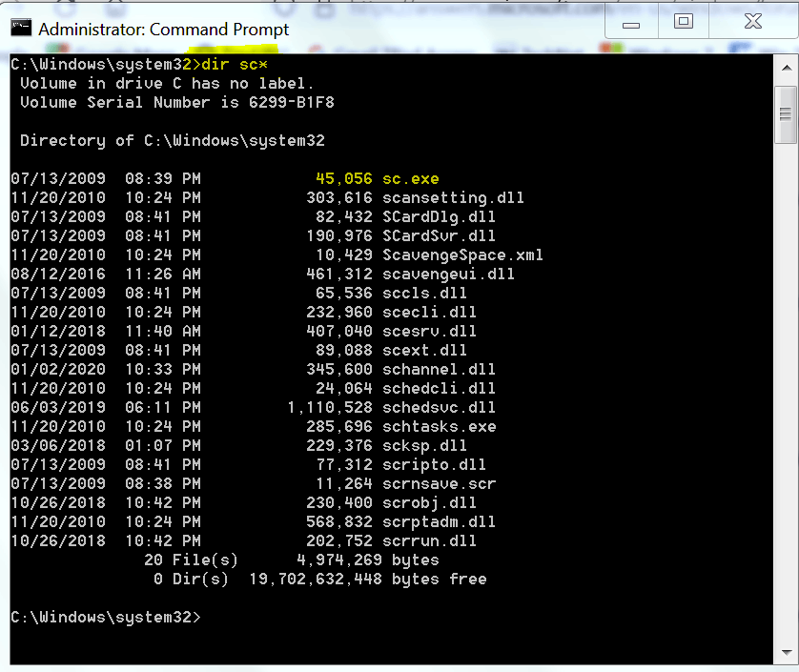Click the sccls.dll file name
Viewport: 799px width, 672px height.
tap(424, 293)
